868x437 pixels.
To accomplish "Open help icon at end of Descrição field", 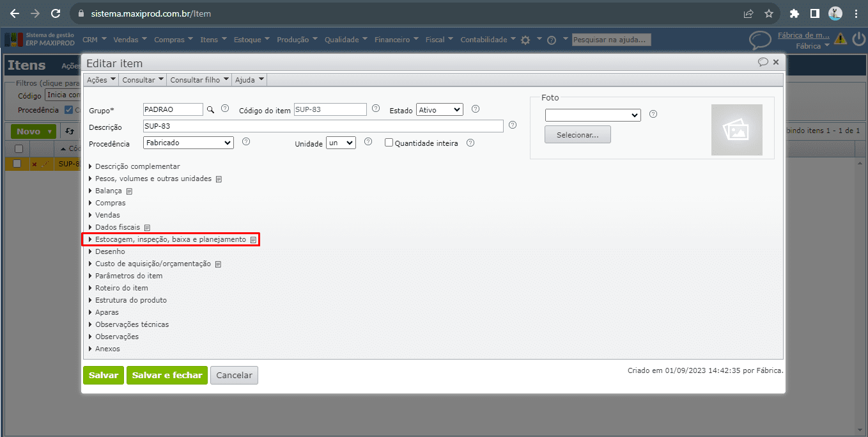I will click(x=513, y=125).
